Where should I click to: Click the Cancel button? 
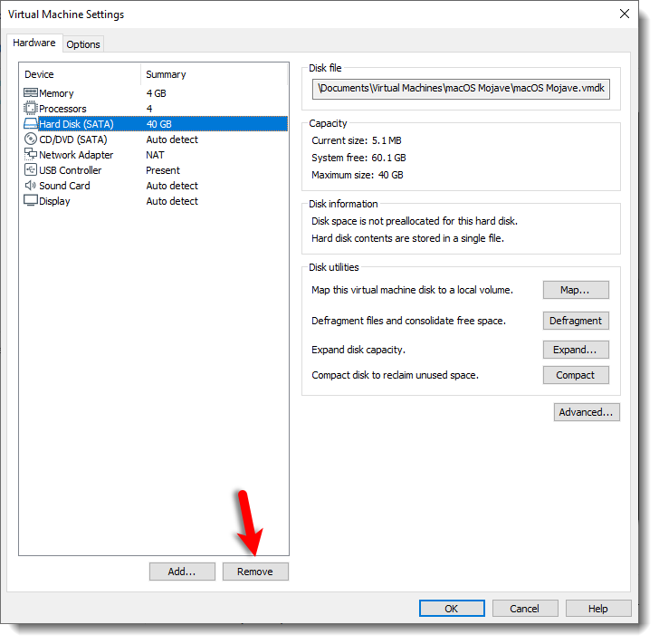(525, 609)
